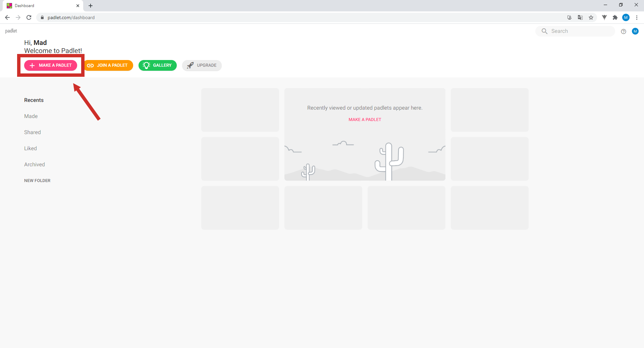Select the Dashboard browser tab
644x348 pixels.
(44, 6)
